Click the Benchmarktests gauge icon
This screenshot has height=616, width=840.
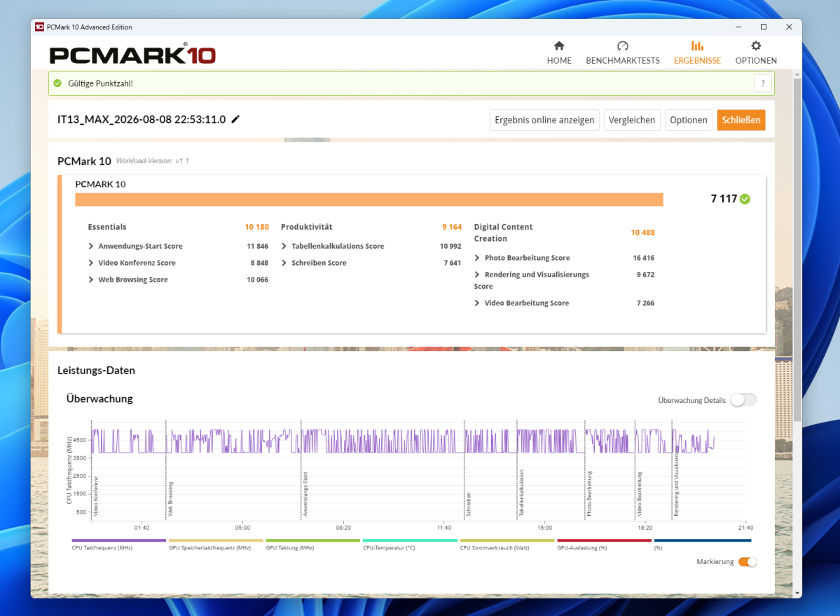click(x=623, y=46)
